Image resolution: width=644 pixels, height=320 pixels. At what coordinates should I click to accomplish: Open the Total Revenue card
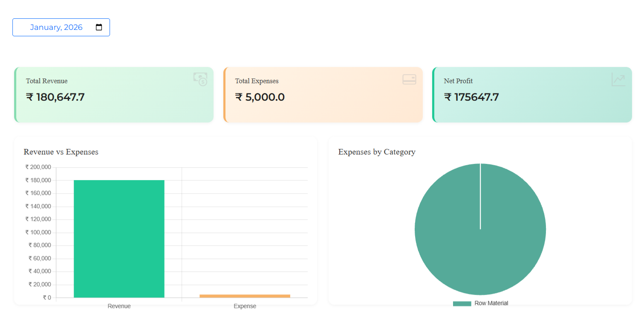pyautogui.click(x=114, y=95)
